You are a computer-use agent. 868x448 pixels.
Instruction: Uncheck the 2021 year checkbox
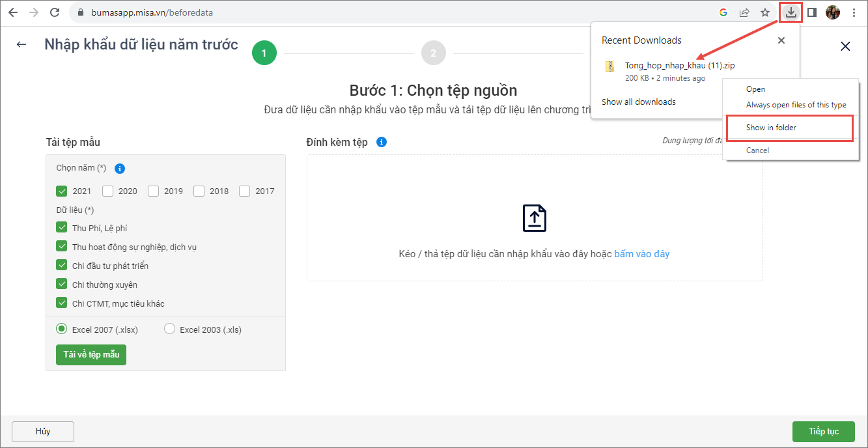click(62, 191)
